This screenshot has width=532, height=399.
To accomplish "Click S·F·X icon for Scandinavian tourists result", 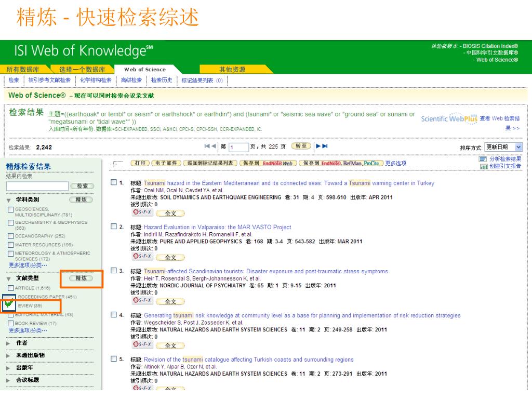I will [x=142, y=300].
